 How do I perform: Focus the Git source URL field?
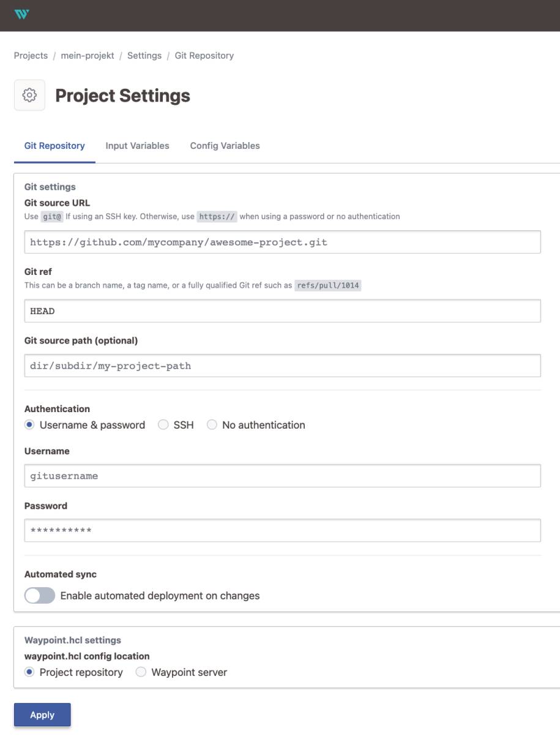[x=282, y=242]
